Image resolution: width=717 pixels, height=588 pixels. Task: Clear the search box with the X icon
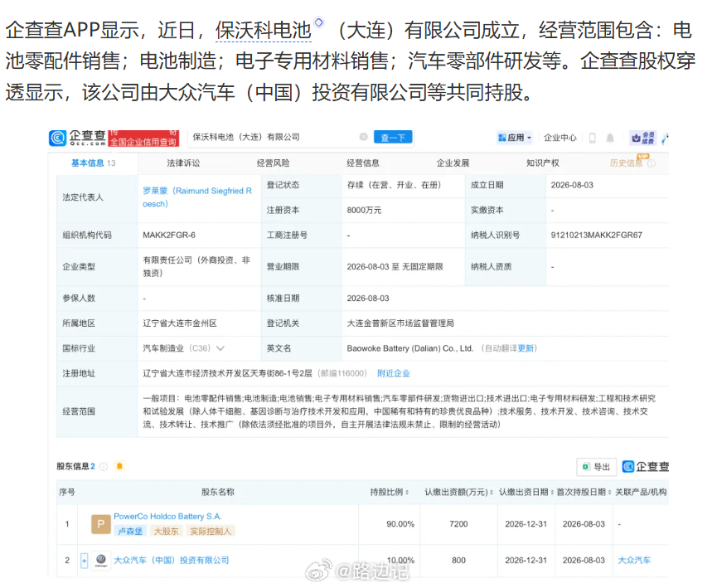(364, 137)
